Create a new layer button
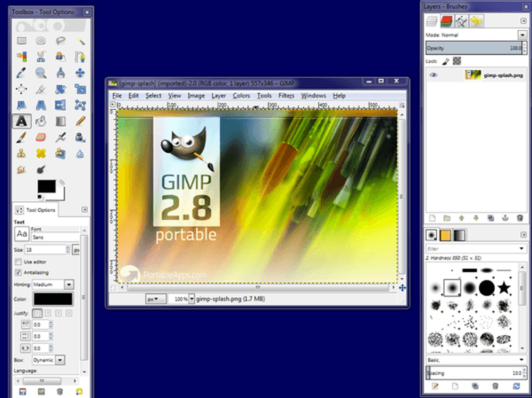Viewport: 532px width, 398px height. tap(432, 218)
